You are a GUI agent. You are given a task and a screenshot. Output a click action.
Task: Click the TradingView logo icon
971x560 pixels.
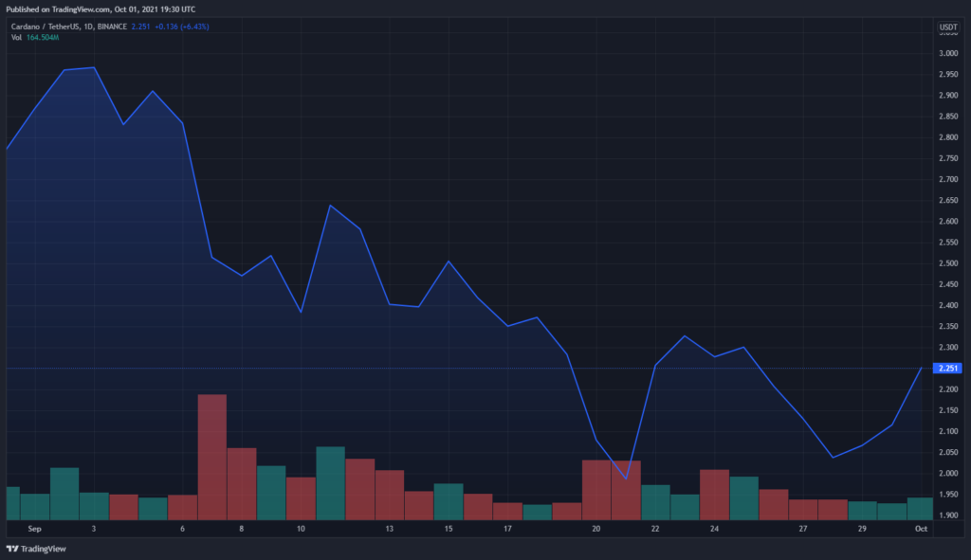coord(11,549)
